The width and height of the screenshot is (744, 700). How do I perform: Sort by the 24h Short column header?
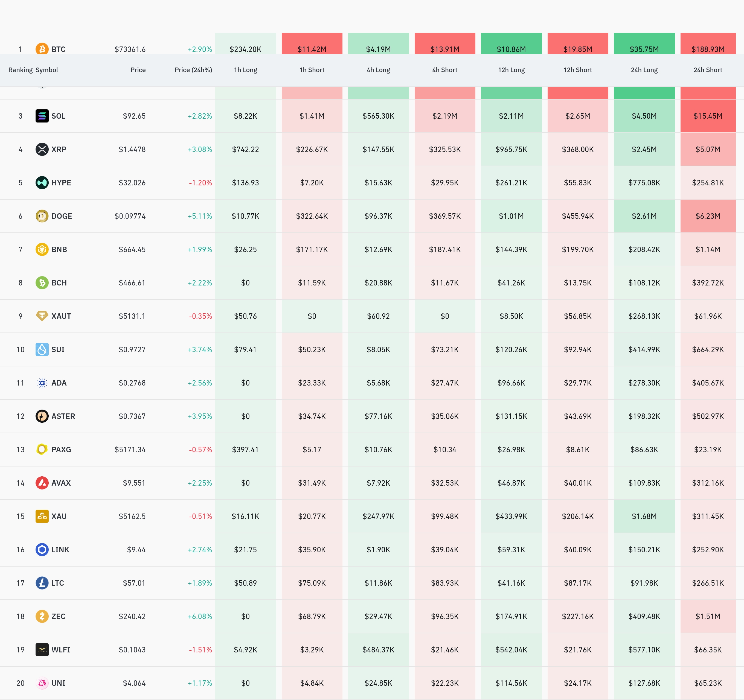[x=708, y=70]
